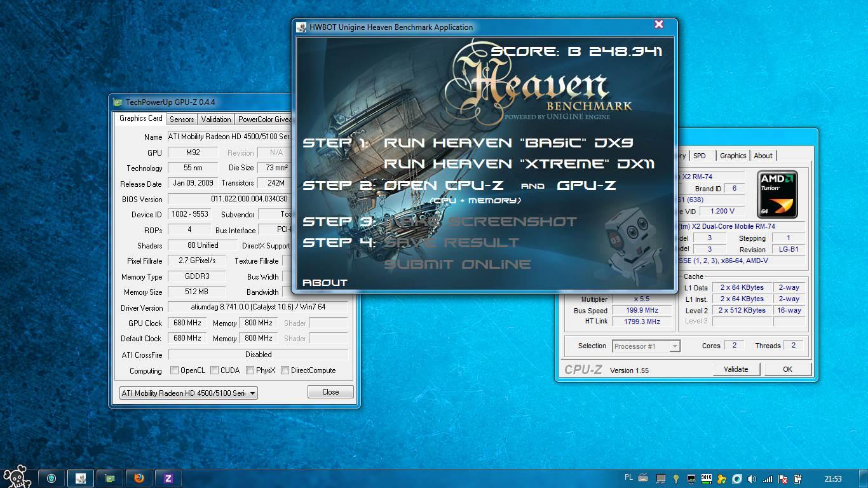Close the Heaven Benchmark window with X
The image size is (868, 488).
659,25
